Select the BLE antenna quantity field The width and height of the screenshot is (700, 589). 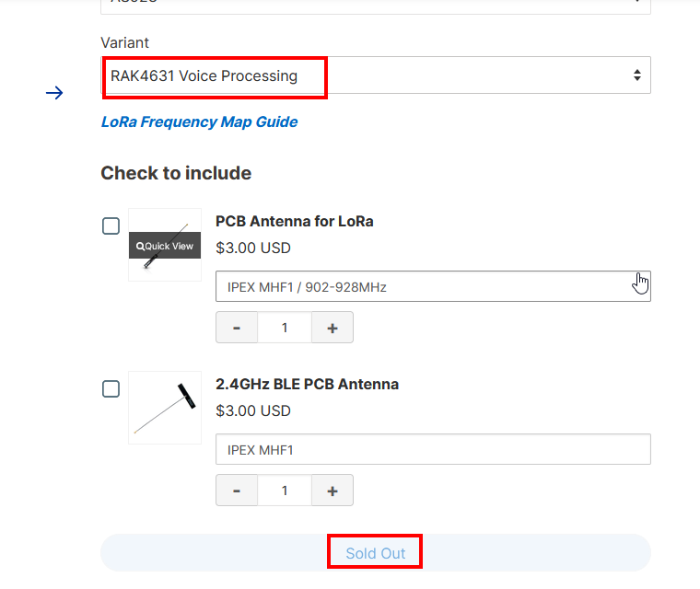tap(285, 491)
